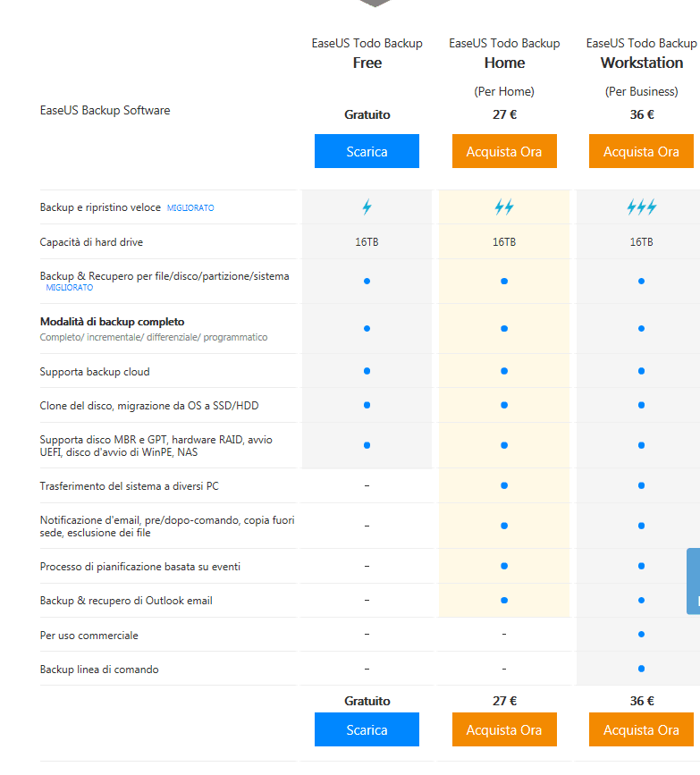Click MIGLIORATO tag next to fast backup
Image resolution: width=700 pixels, height=775 pixels.
point(190,208)
